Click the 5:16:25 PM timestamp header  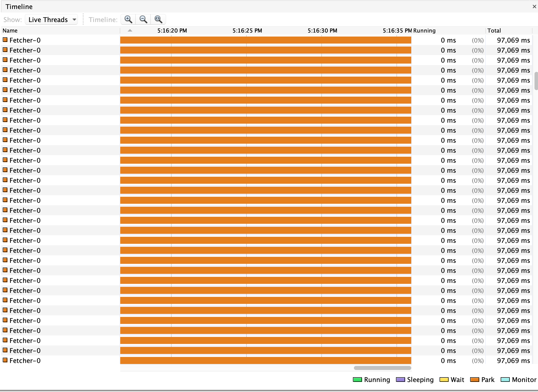(247, 30)
